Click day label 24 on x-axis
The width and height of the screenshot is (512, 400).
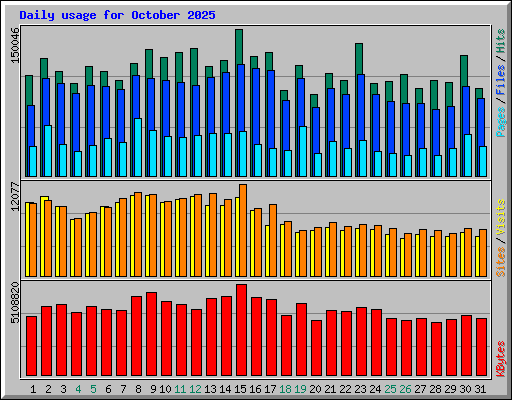[375, 389]
